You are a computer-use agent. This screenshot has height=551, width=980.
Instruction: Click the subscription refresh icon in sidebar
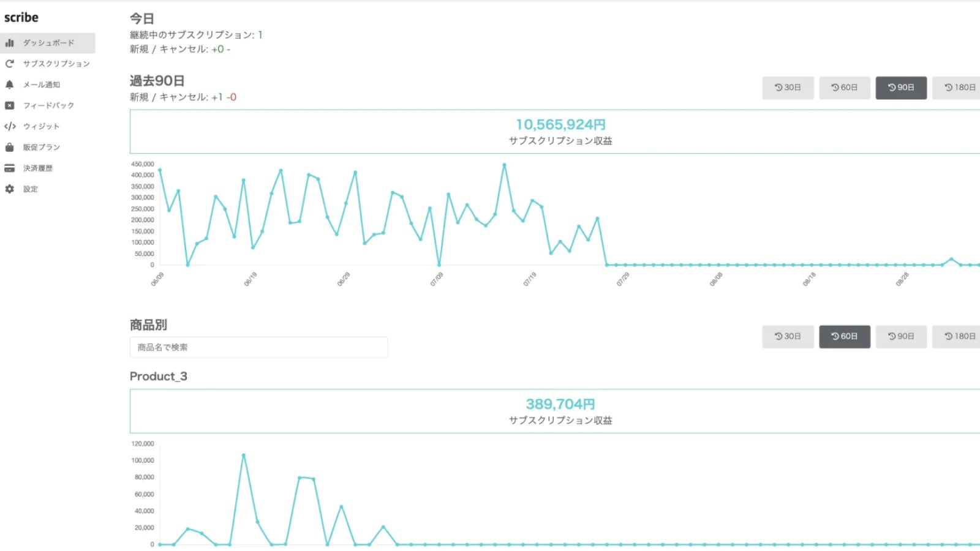coord(9,64)
